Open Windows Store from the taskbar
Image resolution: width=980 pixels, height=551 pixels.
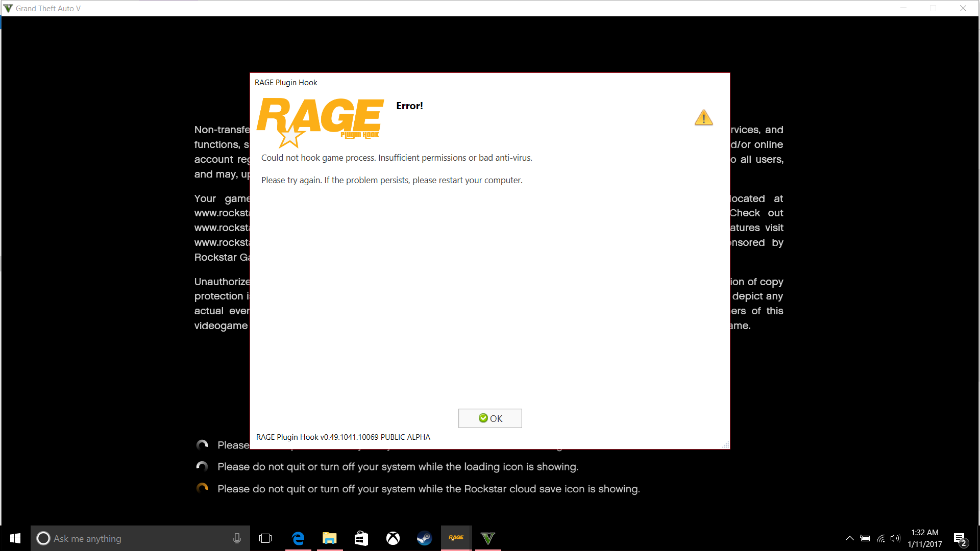click(361, 538)
